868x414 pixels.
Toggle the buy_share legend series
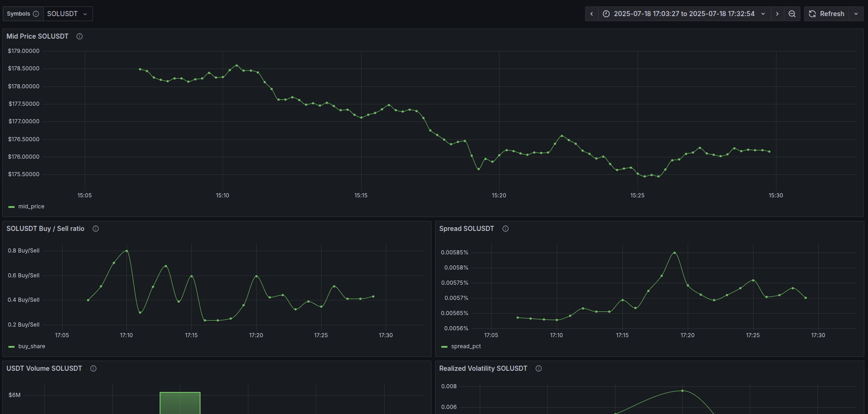(32, 346)
